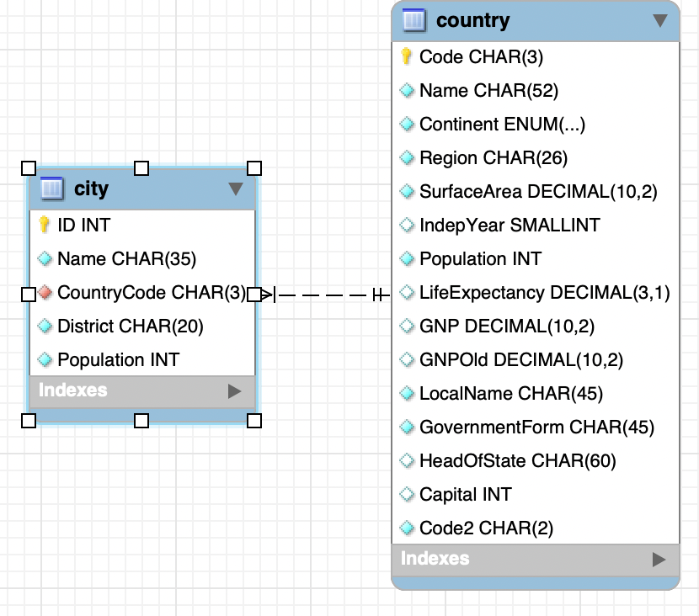Click the key icon beside Code CHAR(3)
699x616 pixels.
click(x=406, y=56)
